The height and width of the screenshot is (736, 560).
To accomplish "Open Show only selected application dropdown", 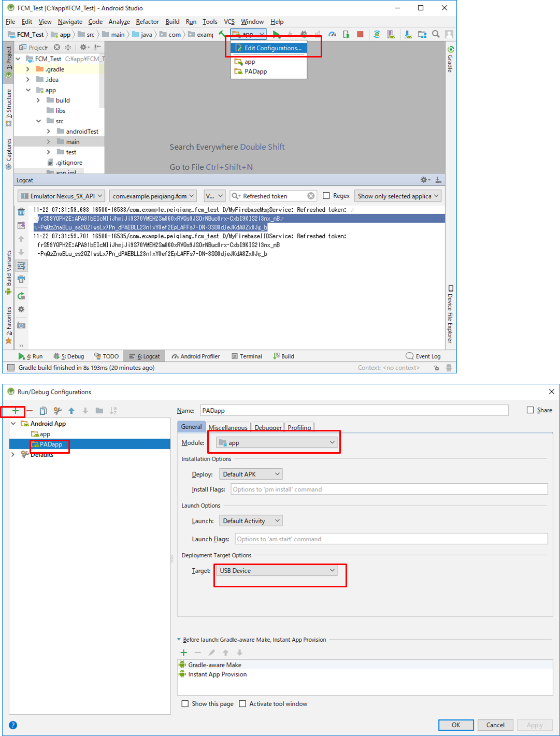I will click(x=398, y=196).
